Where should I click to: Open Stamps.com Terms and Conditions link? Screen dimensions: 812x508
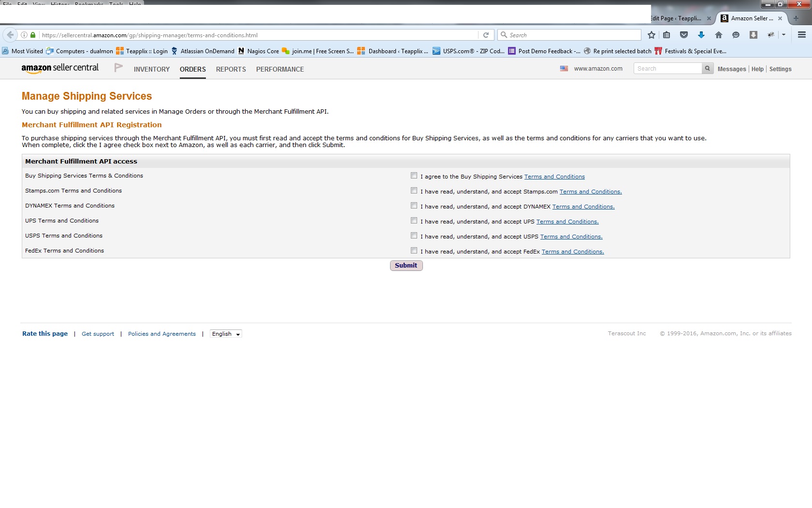[591, 192]
